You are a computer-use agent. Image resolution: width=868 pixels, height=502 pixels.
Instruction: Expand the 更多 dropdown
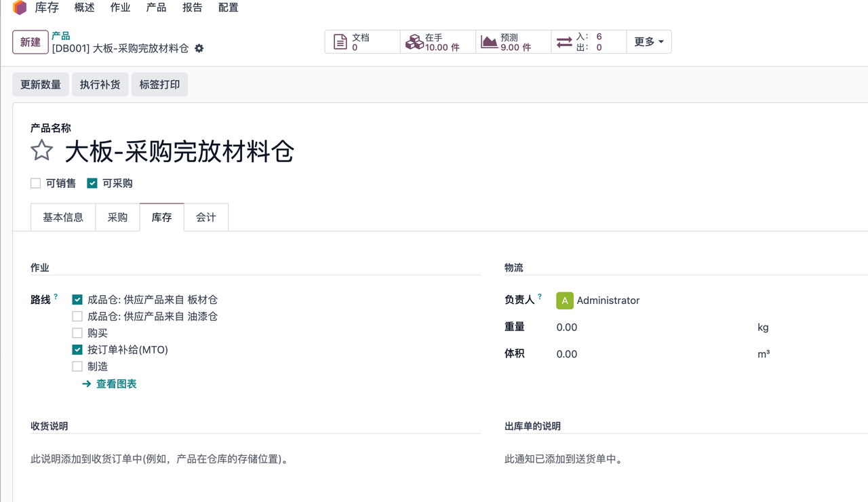(x=649, y=42)
